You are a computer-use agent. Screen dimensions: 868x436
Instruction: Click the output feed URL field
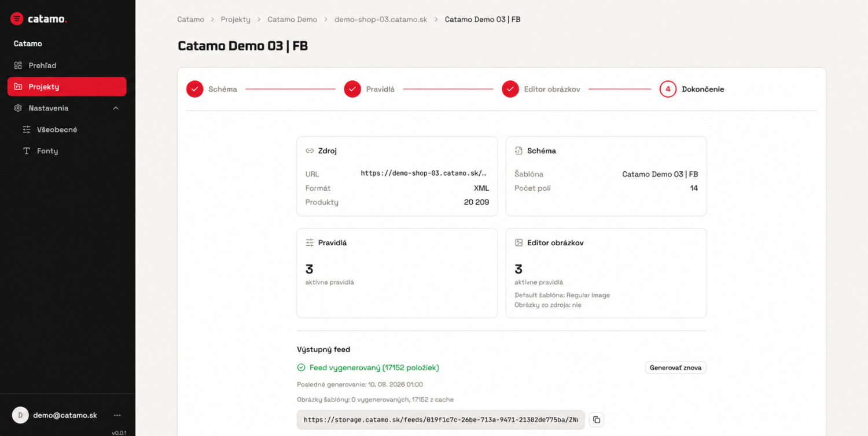[x=441, y=420]
